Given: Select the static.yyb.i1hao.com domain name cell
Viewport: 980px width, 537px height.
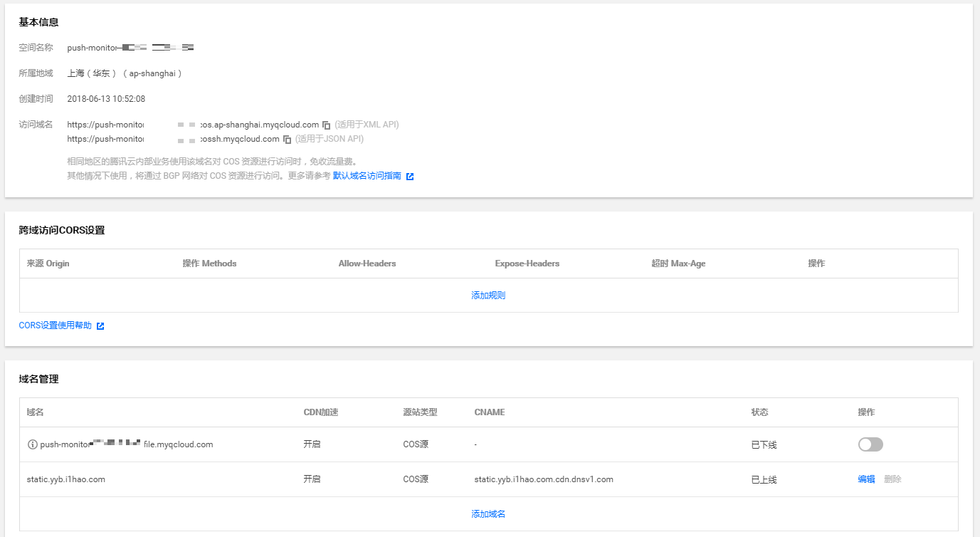Looking at the screenshot, I should pos(66,479).
